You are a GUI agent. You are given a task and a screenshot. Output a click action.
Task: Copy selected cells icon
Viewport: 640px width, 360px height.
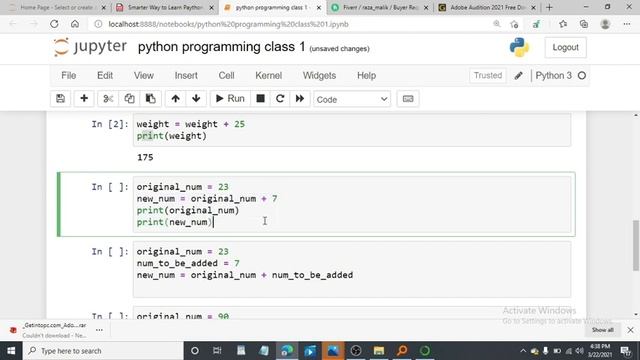tap(129, 99)
